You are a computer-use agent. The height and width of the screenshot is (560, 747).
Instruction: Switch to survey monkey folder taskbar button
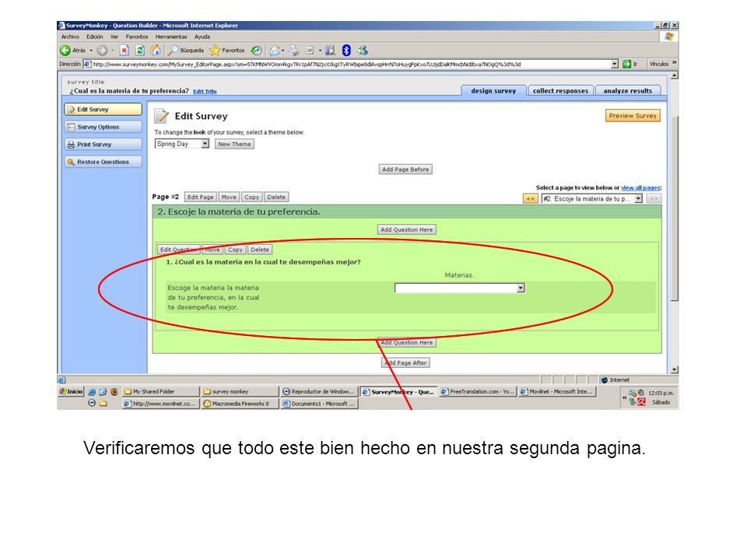click(240, 391)
